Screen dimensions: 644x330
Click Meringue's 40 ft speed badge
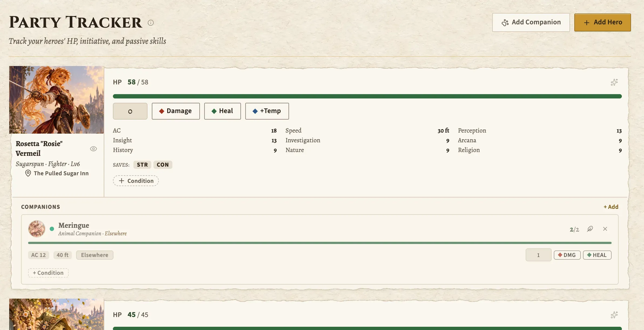pyautogui.click(x=62, y=255)
